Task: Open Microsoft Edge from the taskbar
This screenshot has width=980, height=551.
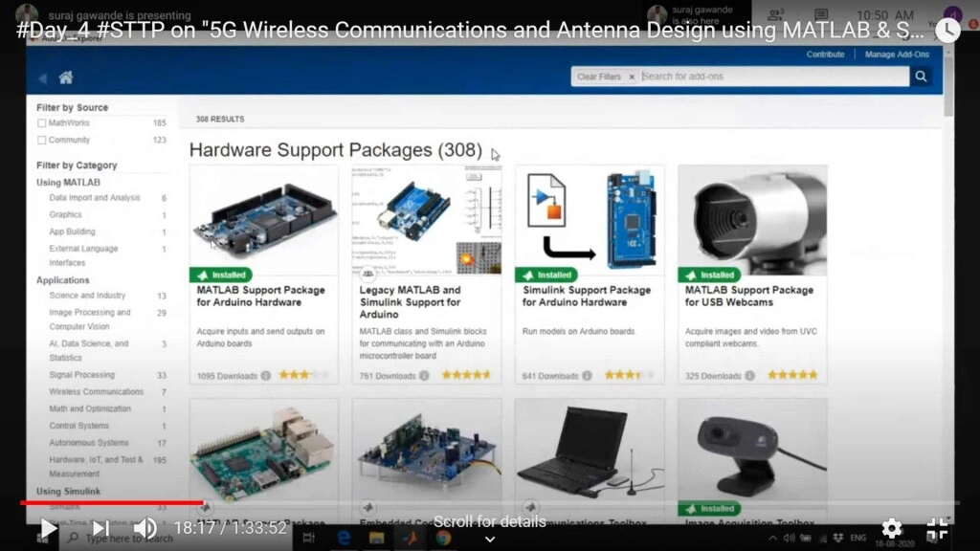Action: point(344,538)
